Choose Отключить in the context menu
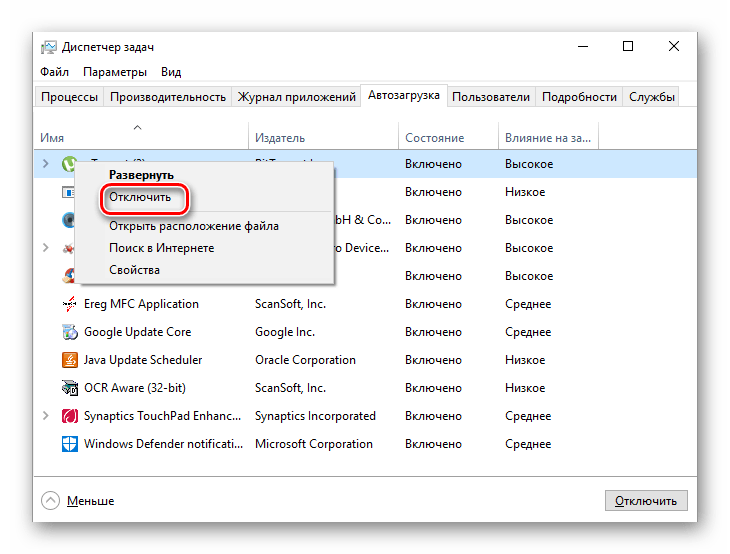 tap(140, 197)
